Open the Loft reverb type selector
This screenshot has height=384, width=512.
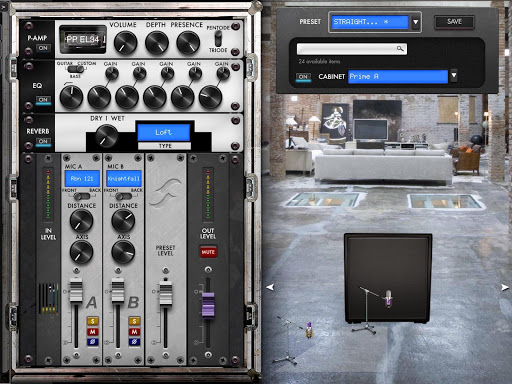[164, 132]
